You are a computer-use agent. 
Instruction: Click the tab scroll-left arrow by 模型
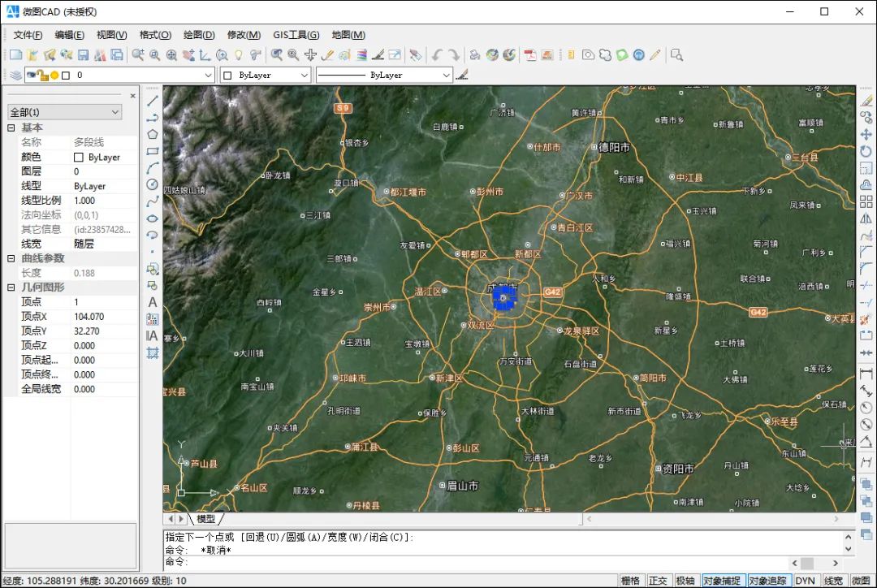[x=171, y=519]
